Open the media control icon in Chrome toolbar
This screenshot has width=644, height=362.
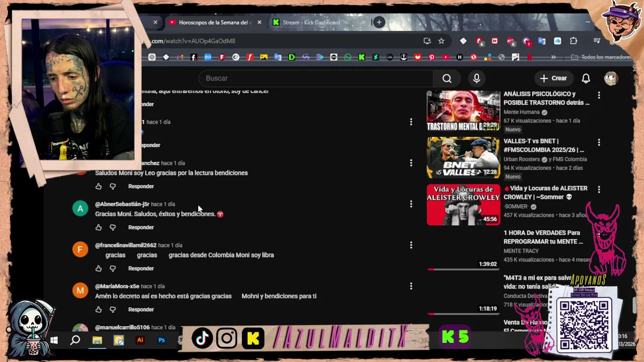pyautogui.click(x=597, y=41)
